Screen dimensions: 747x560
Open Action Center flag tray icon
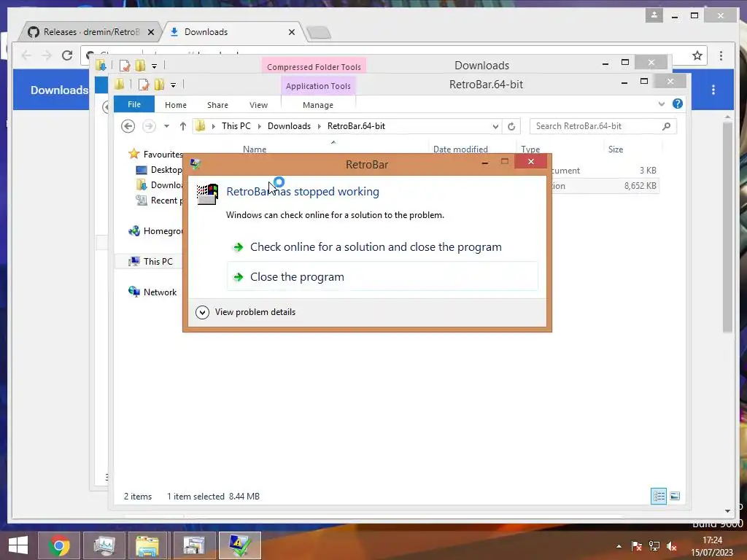(636, 546)
